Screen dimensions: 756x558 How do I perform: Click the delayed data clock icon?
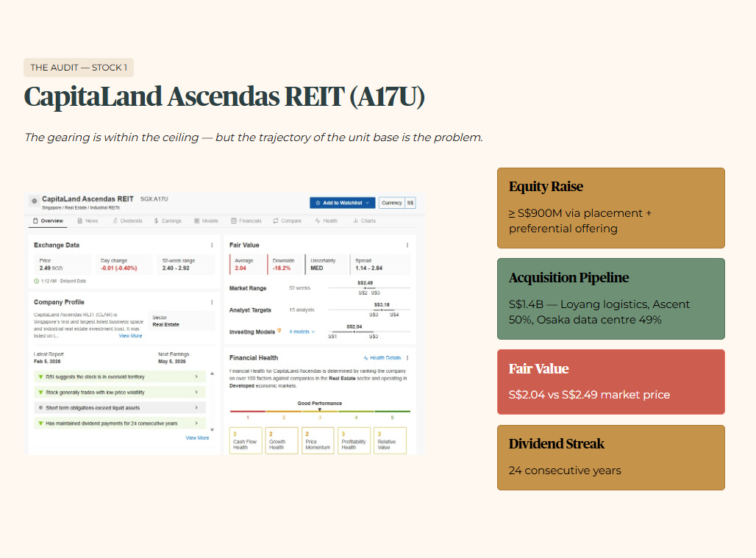point(36,281)
